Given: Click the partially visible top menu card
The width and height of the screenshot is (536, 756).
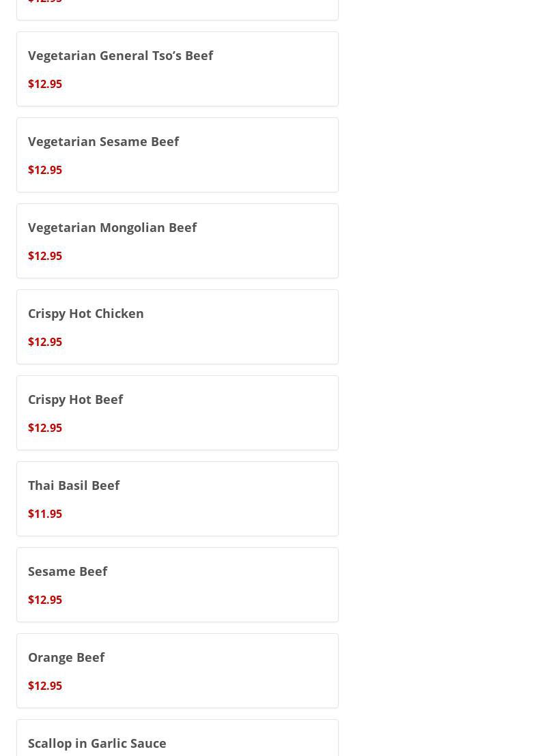Looking at the screenshot, I should pyautogui.click(x=178, y=8).
